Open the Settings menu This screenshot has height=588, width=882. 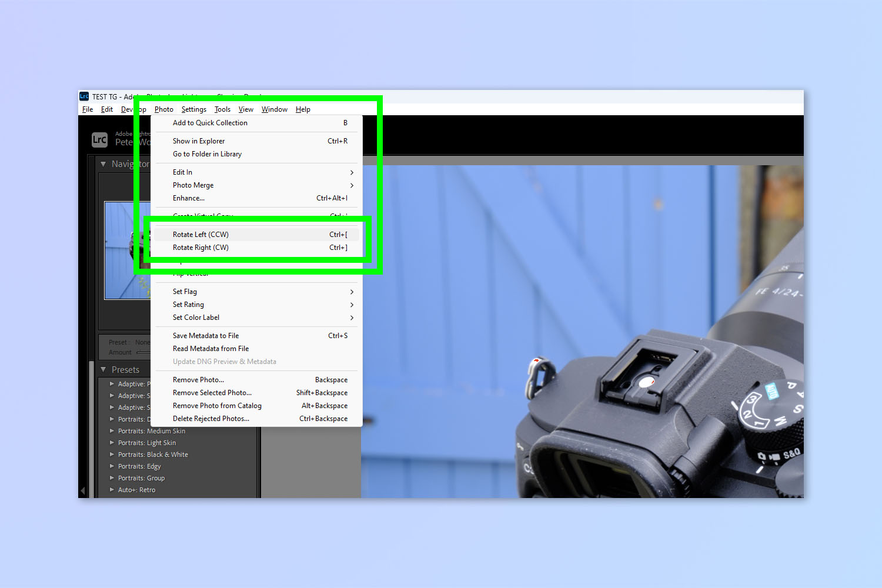point(194,109)
